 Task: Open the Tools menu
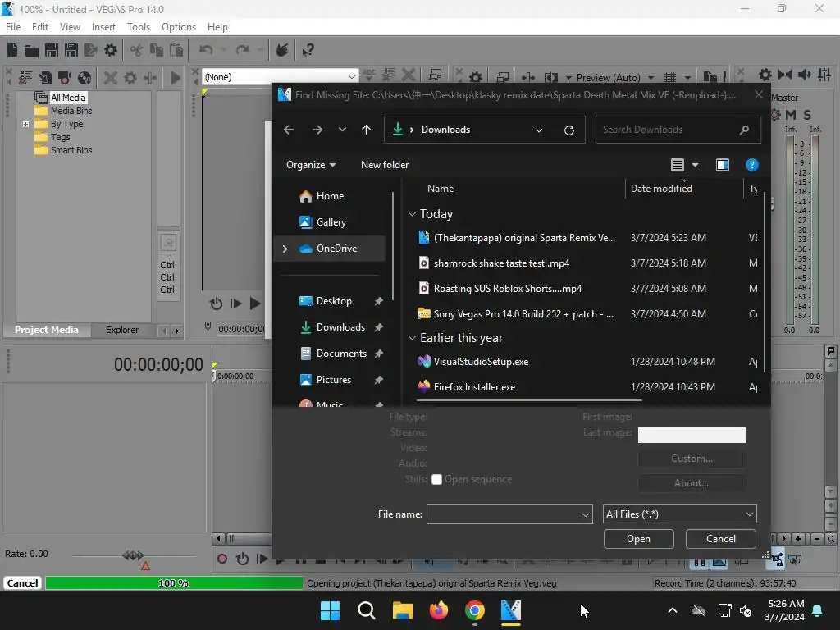click(138, 27)
